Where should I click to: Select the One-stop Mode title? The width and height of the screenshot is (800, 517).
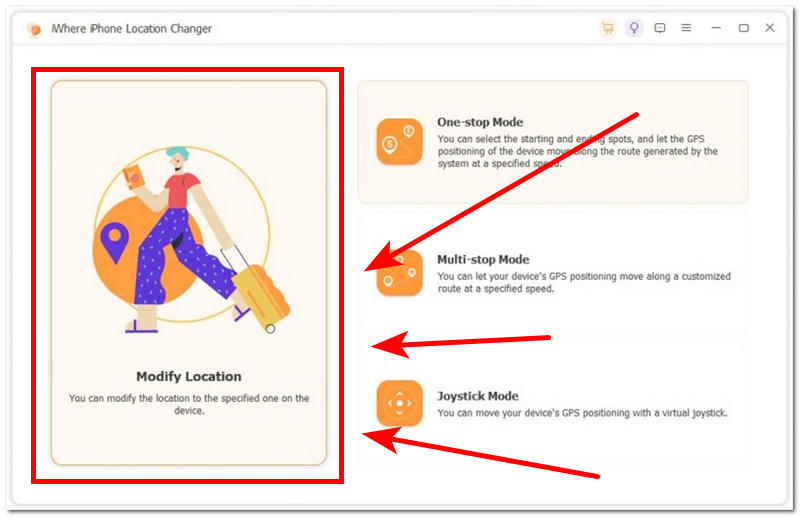click(480, 123)
